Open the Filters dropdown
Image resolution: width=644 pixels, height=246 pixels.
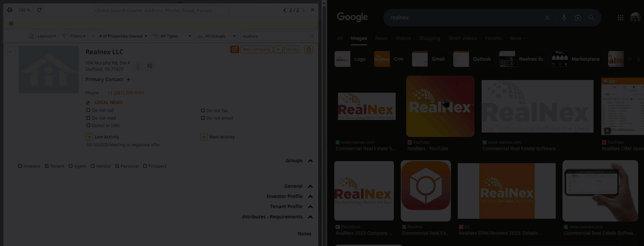78,36
